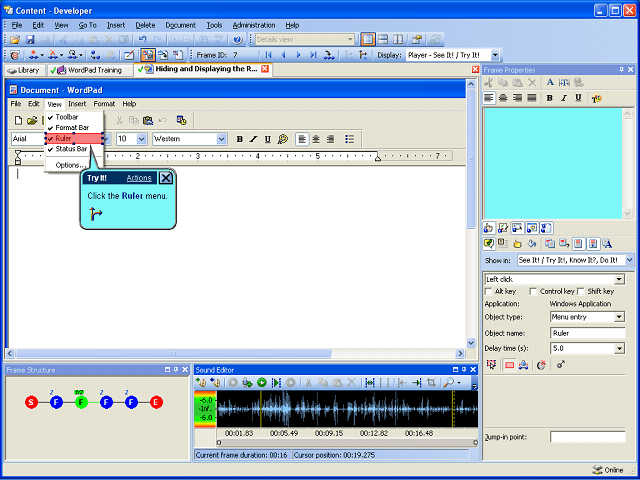
Task: Go to the last frame
Action: point(313,55)
